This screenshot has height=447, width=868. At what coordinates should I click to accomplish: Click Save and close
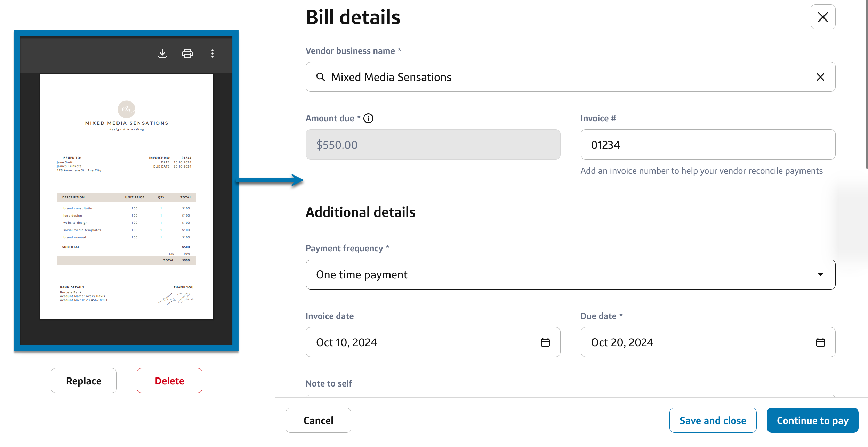coord(713,421)
